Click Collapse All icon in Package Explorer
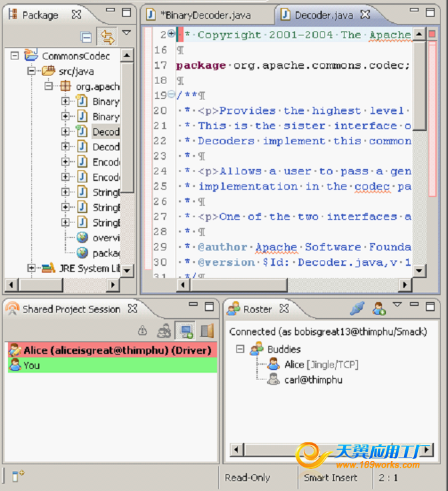This screenshot has height=491, width=448. [x=85, y=37]
